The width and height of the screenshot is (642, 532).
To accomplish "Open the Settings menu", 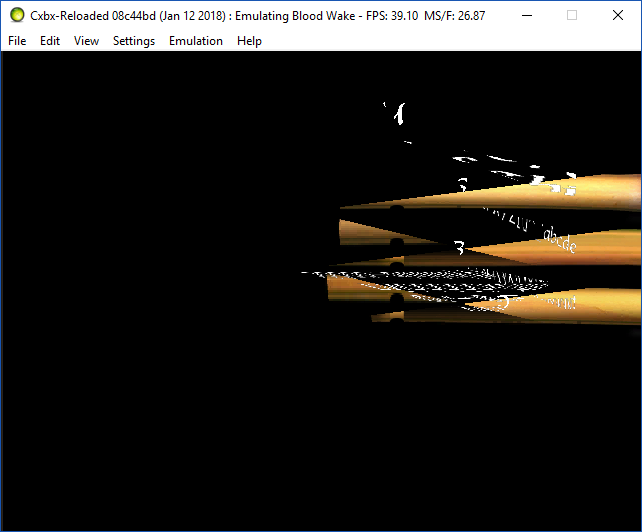I will pos(134,41).
